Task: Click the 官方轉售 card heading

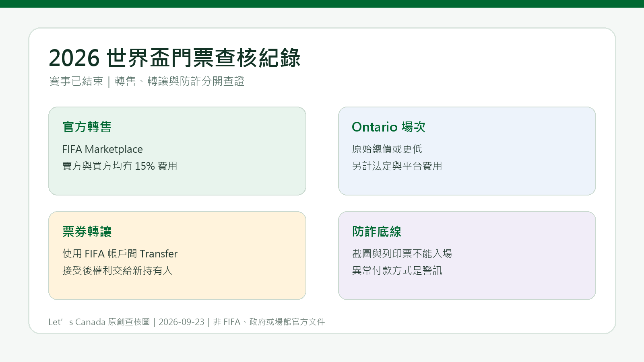Action: 87,127
